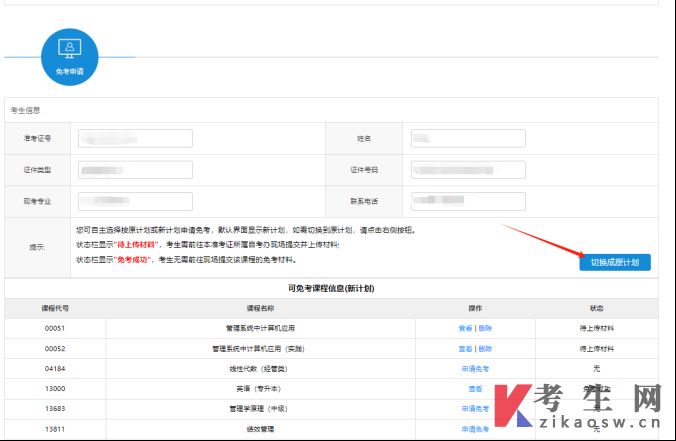The image size is (676, 441).
Task: Click 申请免考 for course 13683
Action: coord(475,409)
